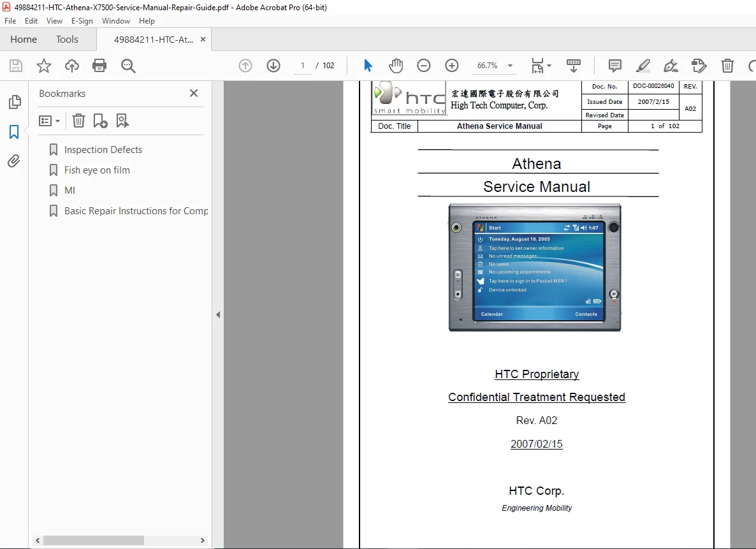Click the bookmarks horizontal scrollbar thumb
This screenshot has height=549, width=756.
coord(93,540)
